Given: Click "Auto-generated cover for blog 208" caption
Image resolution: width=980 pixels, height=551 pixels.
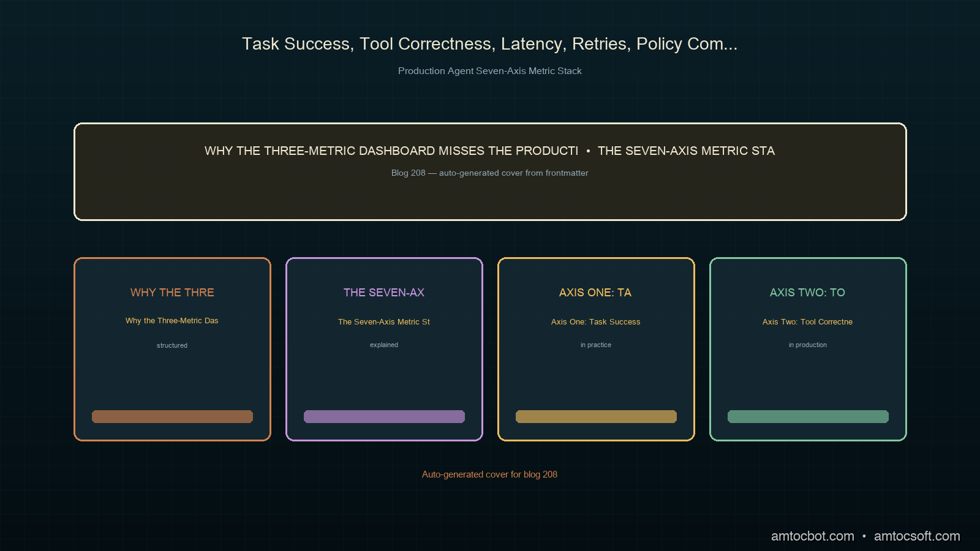Looking at the screenshot, I should (489, 474).
